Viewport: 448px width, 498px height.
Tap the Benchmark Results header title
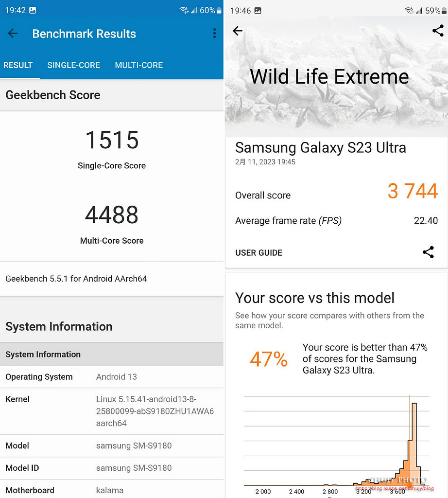[84, 34]
